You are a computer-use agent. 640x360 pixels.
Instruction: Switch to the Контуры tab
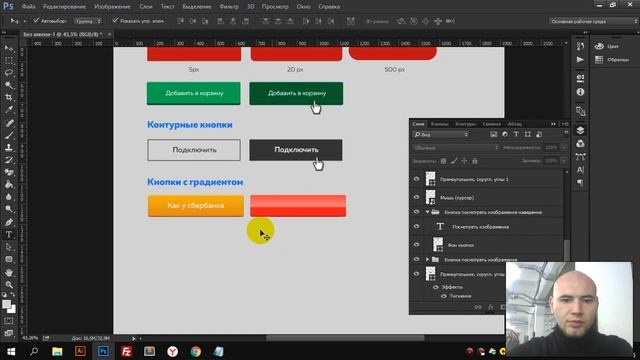click(466, 124)
